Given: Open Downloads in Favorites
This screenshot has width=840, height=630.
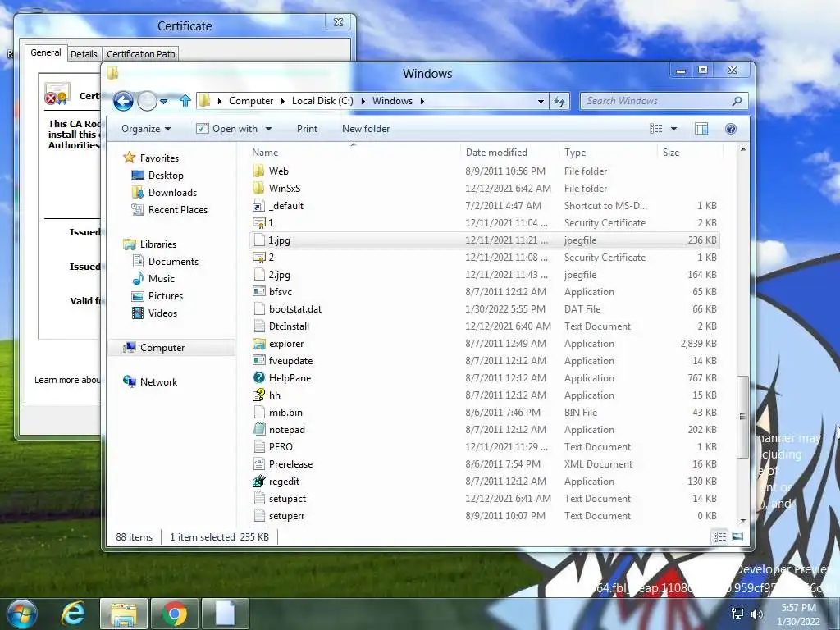Looking at the screenshot, I should pos(172,192).
